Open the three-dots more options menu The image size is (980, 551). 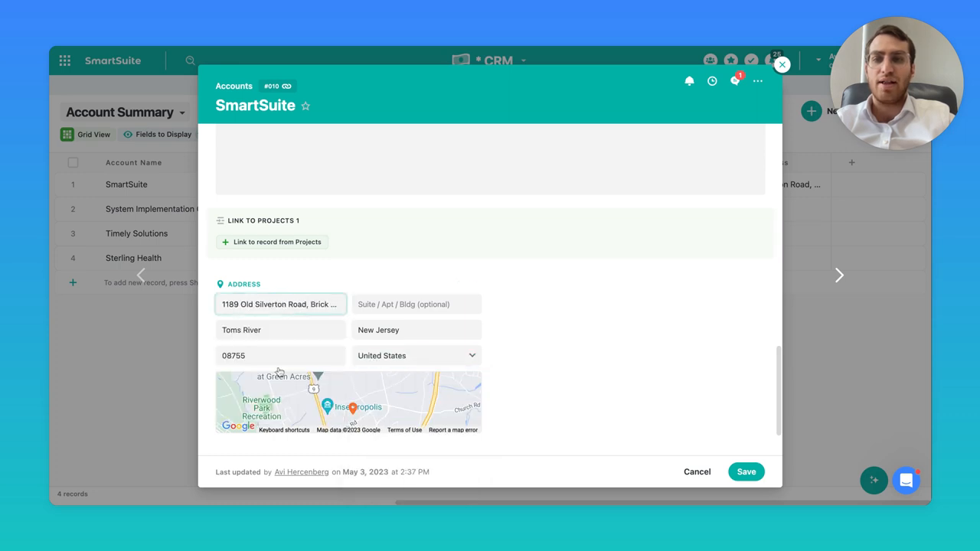click(x=758, y=81)
